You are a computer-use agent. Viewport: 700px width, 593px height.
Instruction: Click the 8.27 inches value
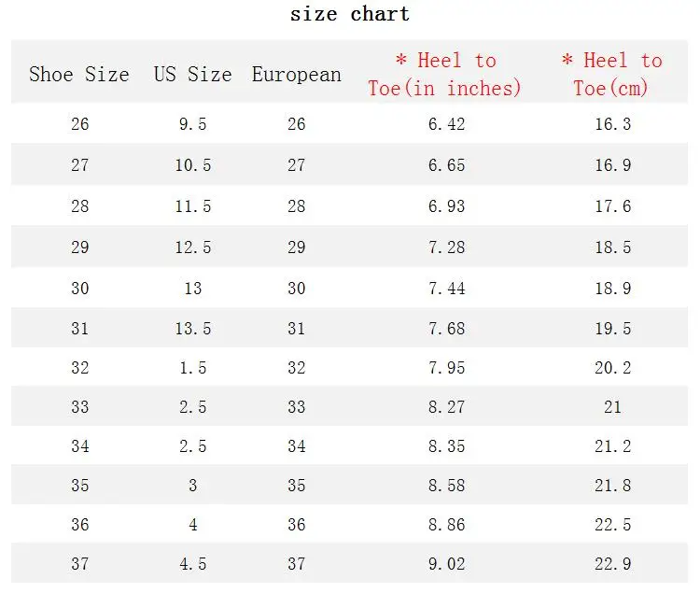pyautogui.click(x=446, y=407)
